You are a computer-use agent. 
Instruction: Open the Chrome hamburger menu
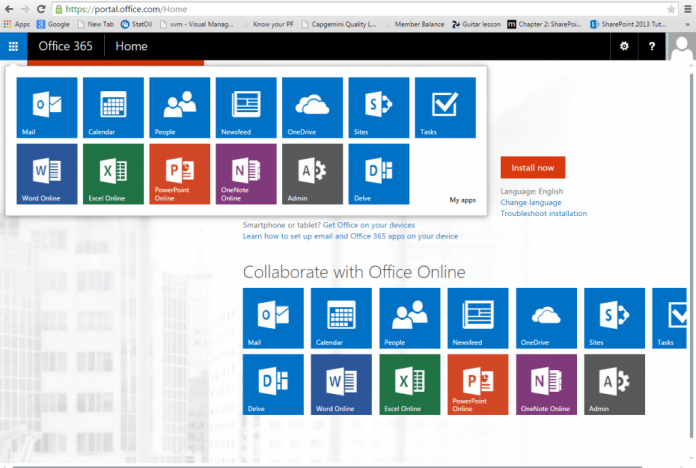click(x=688, y=9)
